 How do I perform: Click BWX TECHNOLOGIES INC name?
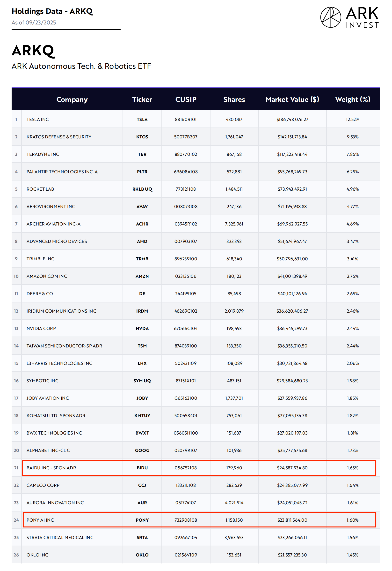click(x=54, y=434)
